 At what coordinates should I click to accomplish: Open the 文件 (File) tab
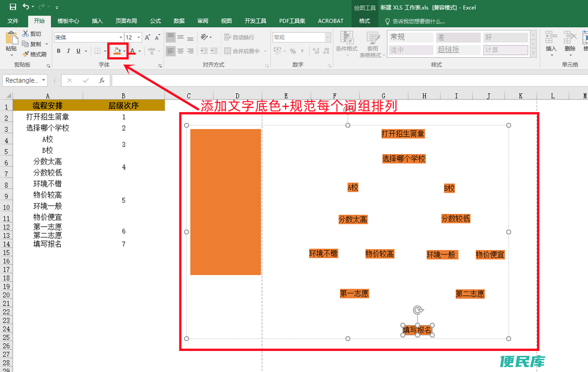point(13,21)
